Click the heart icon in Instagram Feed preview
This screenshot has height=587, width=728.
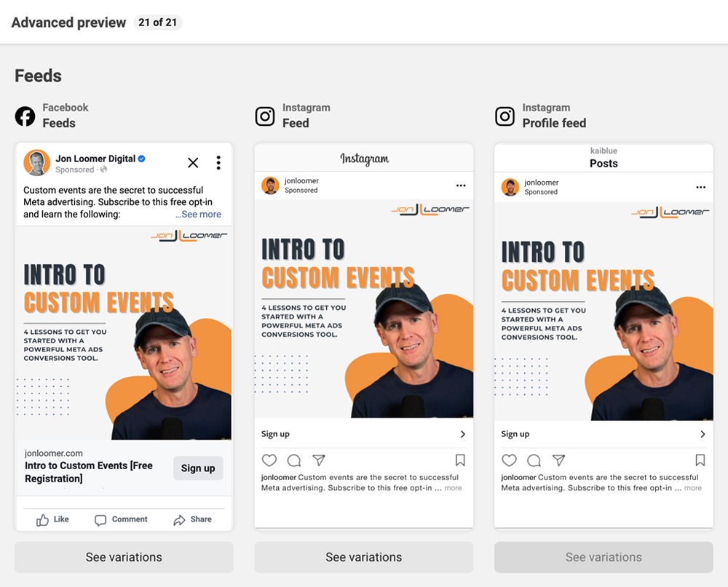point(269,460)
